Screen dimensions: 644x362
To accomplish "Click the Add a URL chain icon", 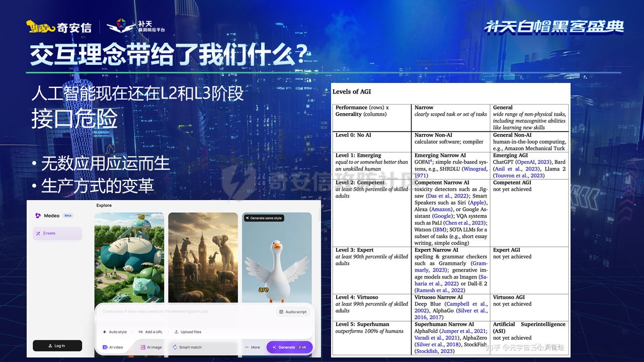I will tap(140, 332).
